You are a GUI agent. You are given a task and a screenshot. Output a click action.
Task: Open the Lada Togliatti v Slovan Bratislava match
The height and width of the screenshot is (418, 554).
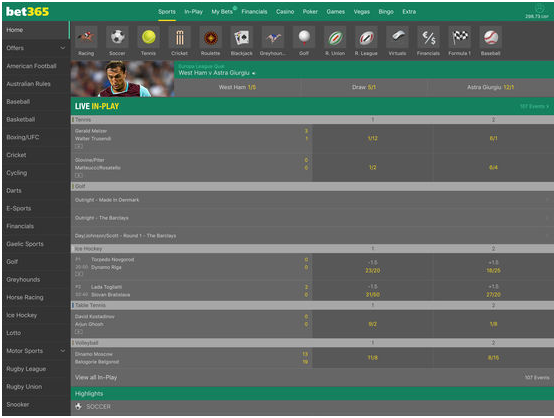pyautogui.click(x=192, y=291)
